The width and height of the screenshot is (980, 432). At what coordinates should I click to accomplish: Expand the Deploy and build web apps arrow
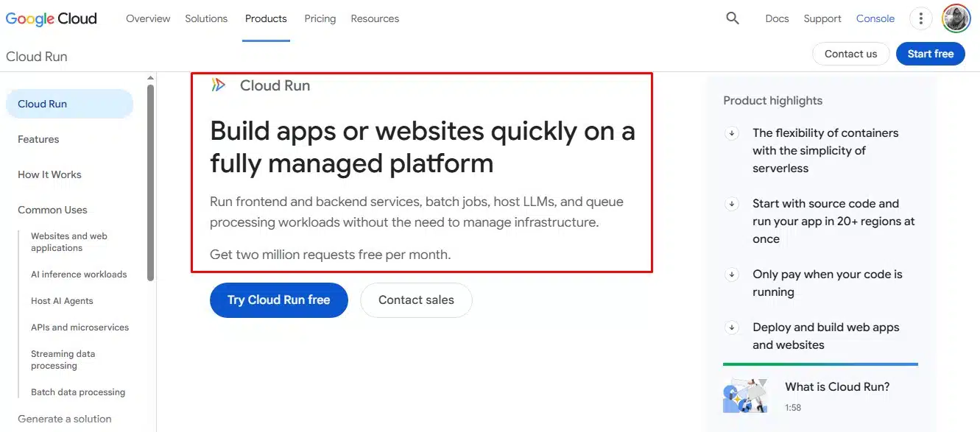click(x=732, y=327)
